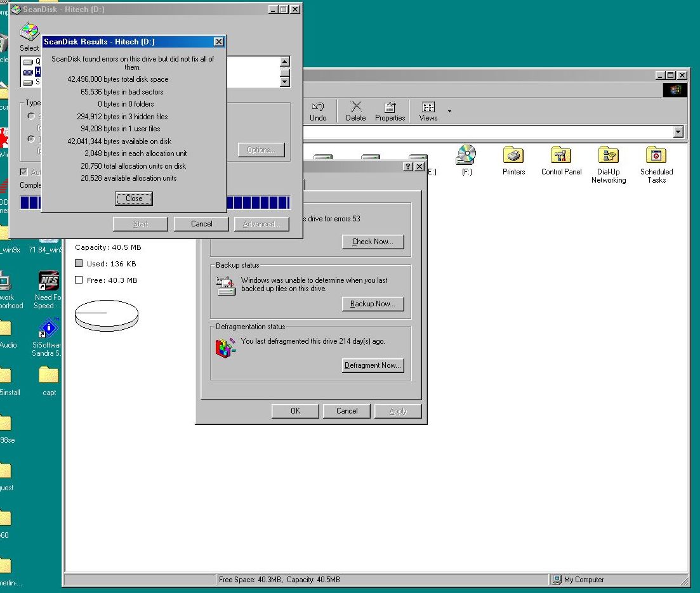The width and height of the screenshot is (700, 593).
Task: Click the drive list scroll down arrow
Action: [x=285, y=82]
